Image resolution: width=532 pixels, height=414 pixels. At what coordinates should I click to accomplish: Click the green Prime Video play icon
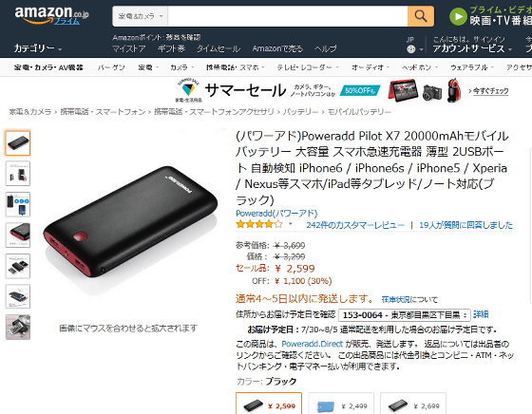[458, 16]
